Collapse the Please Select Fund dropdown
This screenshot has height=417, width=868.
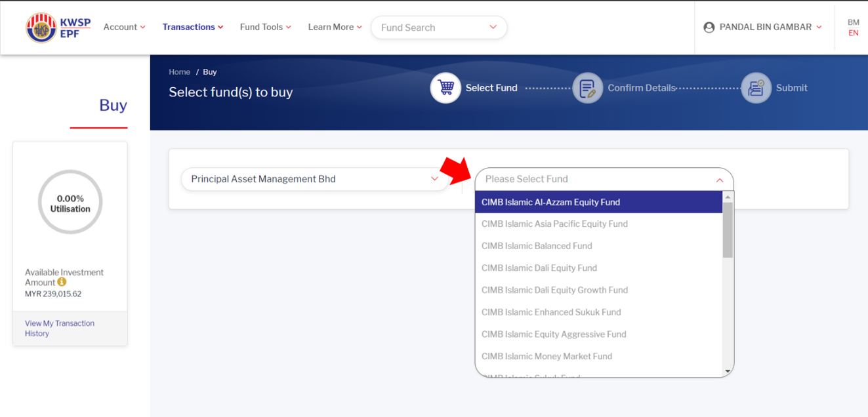click(x=604, y=179)
